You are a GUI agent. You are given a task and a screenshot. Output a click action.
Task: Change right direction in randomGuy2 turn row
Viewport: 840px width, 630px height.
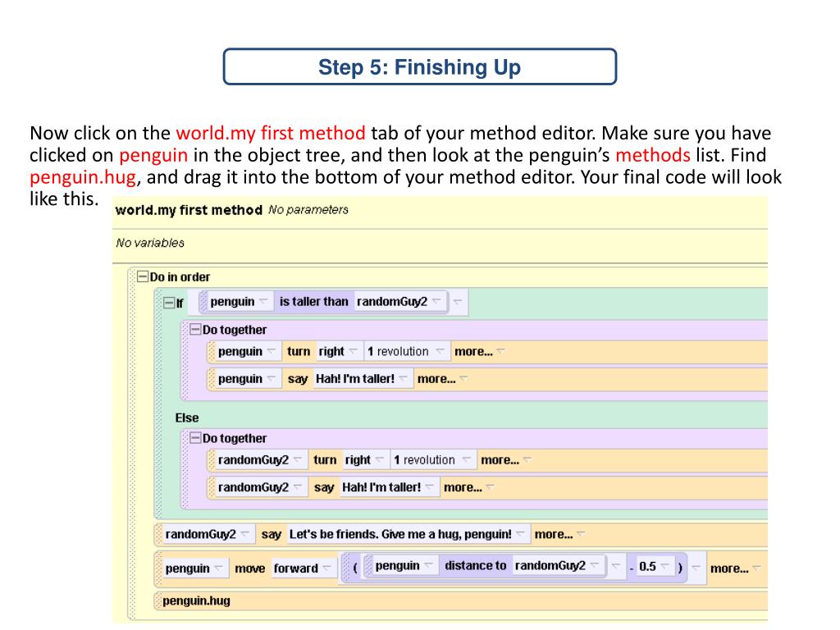364,459
